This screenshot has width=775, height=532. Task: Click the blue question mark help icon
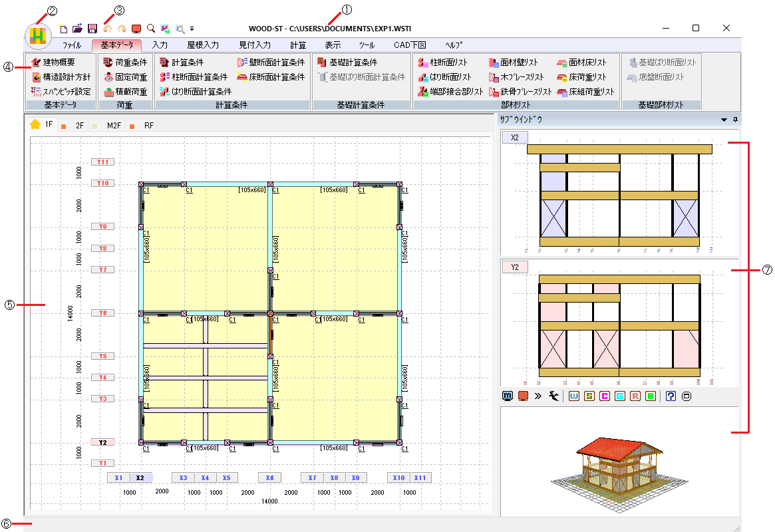671,396
